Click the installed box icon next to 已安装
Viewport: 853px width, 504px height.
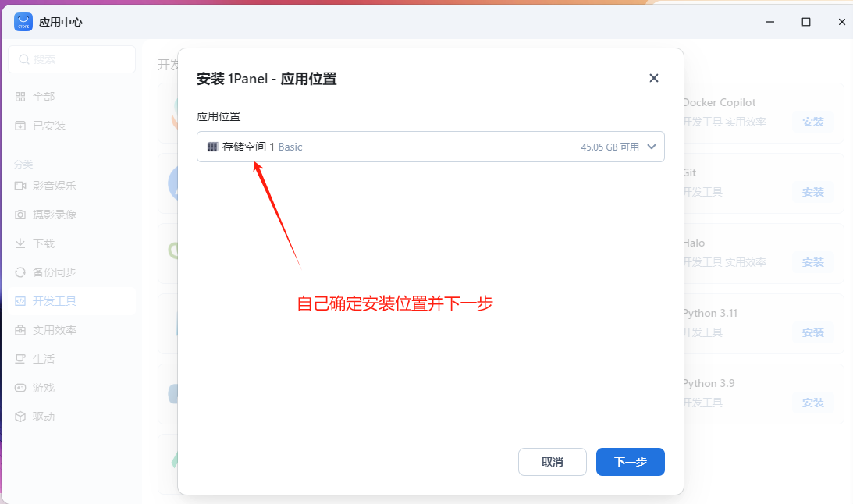pos(20,126)
